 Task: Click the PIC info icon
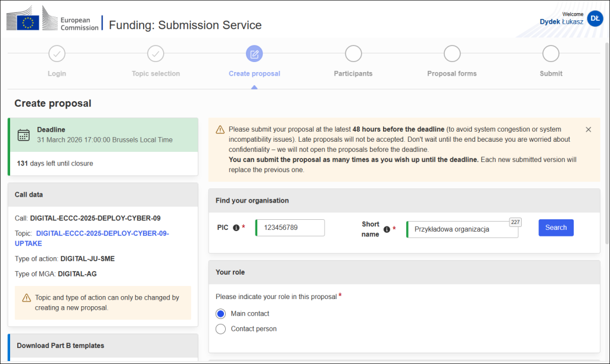tap(236, 228)
